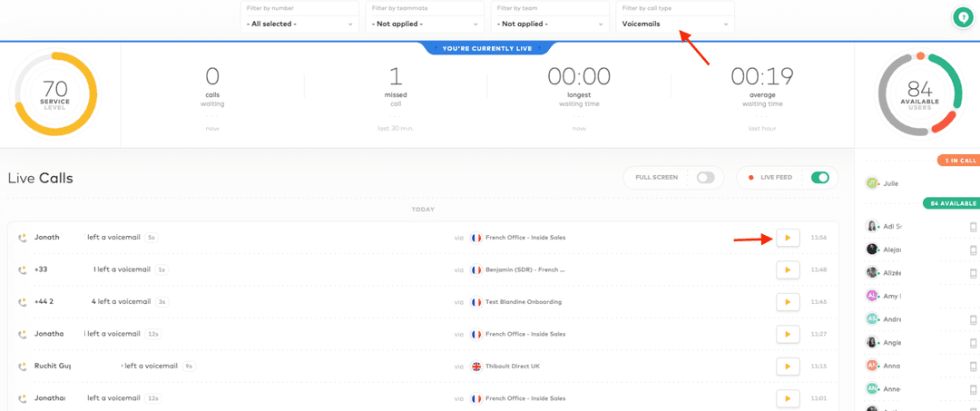Screen dimensions: 980x411
Task: Open the Filter by team dropdown
Action: pos(549,24)
